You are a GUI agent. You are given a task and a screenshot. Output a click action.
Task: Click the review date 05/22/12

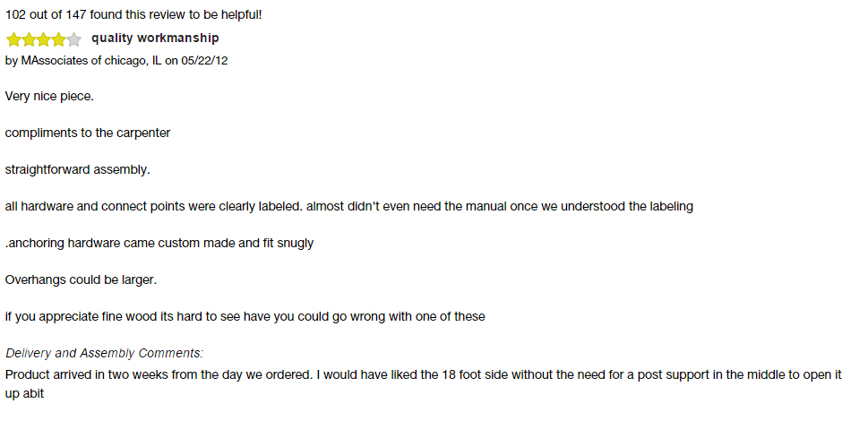point(204,61)
